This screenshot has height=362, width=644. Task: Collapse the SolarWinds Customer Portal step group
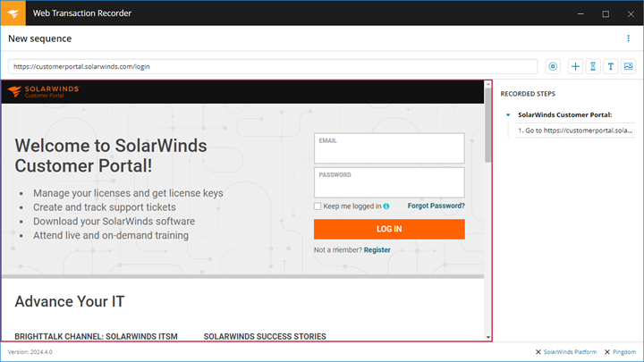coord(508,115)
